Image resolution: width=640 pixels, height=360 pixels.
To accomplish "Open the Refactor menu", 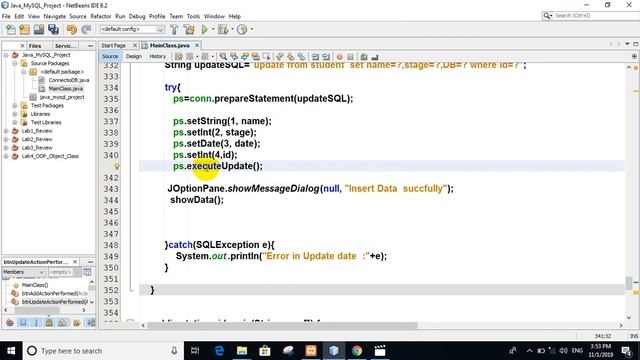I will coord(101,16).
